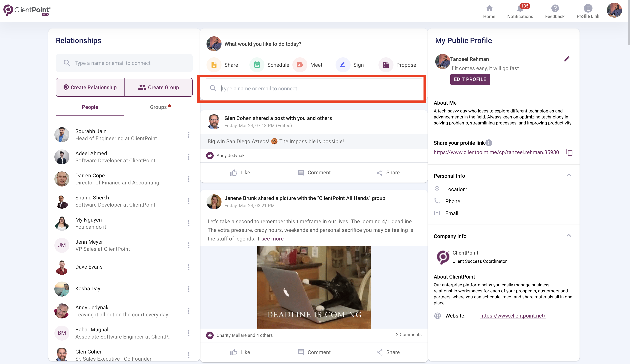Click the Profile Link text in the top bar
This screenshot has width=630, height=364.
[x=588, y=16]
